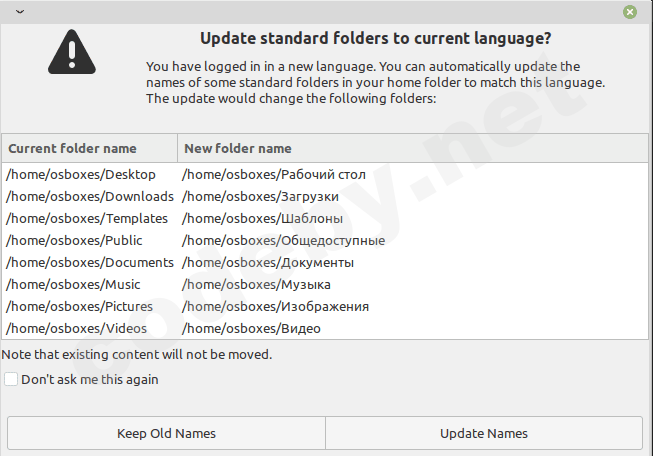
Task: Select the /home/osboxes/Desktop row
Action: (81, 175)
